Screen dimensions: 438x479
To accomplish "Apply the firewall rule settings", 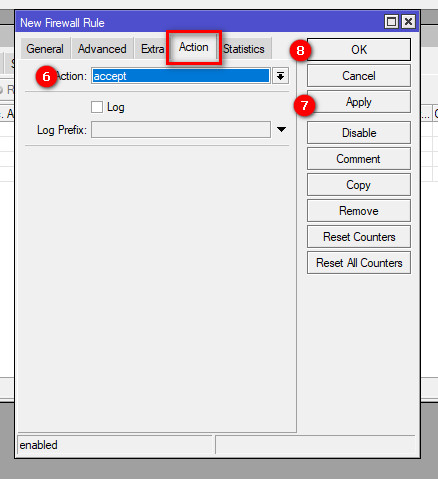I will 359,102.
